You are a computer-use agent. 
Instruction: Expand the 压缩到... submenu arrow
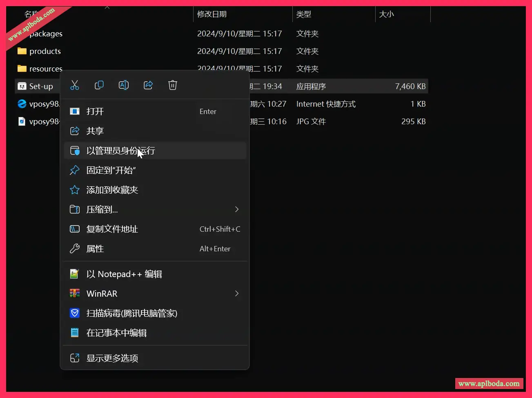(x=237, y=210)
